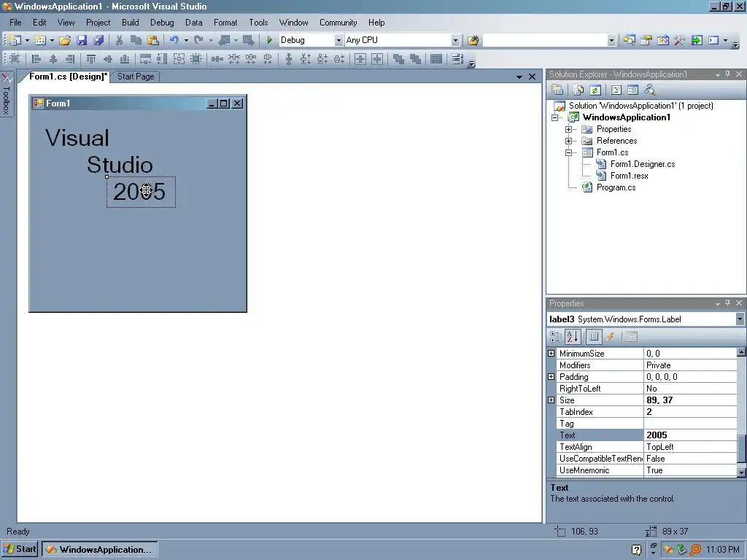Click the Align Tops layout icon
This screenshot has height=560, width=747.
point(91,59)
